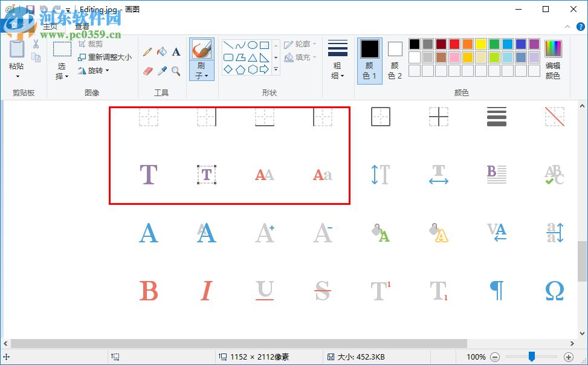Toggle the ribbon collapse chevron
588x365 pixels.
[567, 27]
